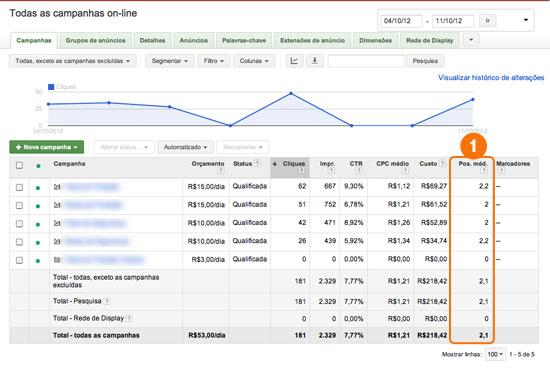550x368 pixels.
Task: Open the Colunas dropdown
Action: point(254,61)
